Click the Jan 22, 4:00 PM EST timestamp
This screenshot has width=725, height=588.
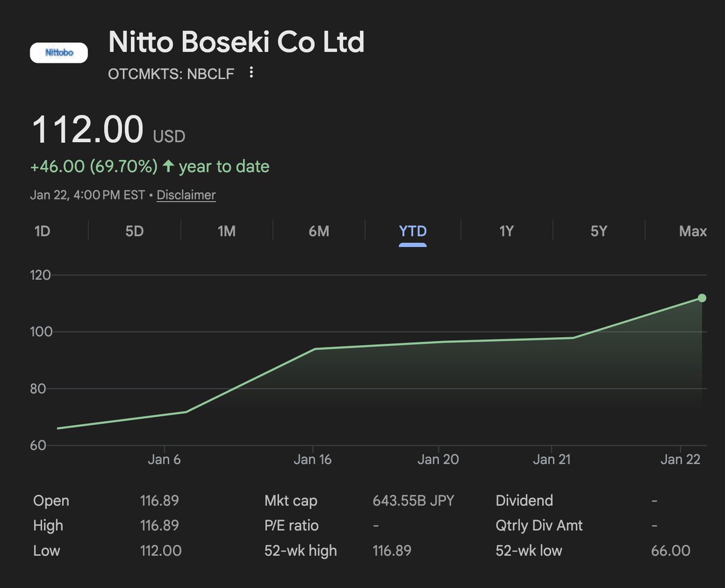(x=88, y=195)
